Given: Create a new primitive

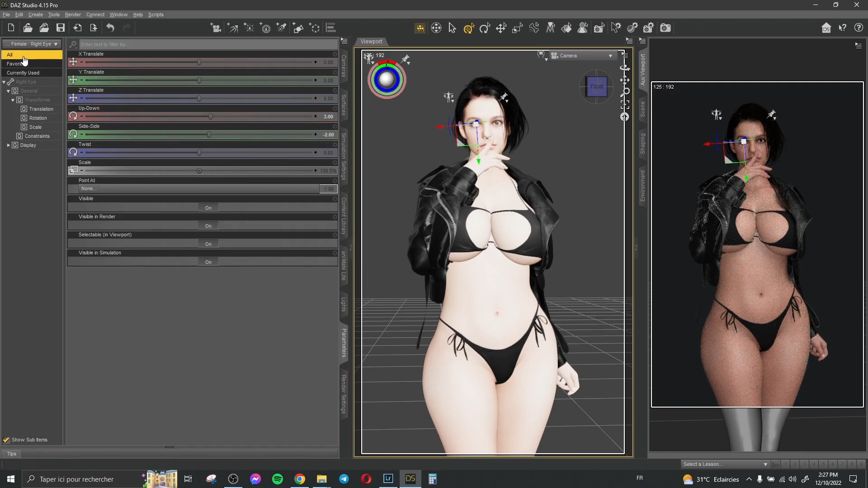Looking at the screenshot, I should pyautogui.click(x=298, y=28).
